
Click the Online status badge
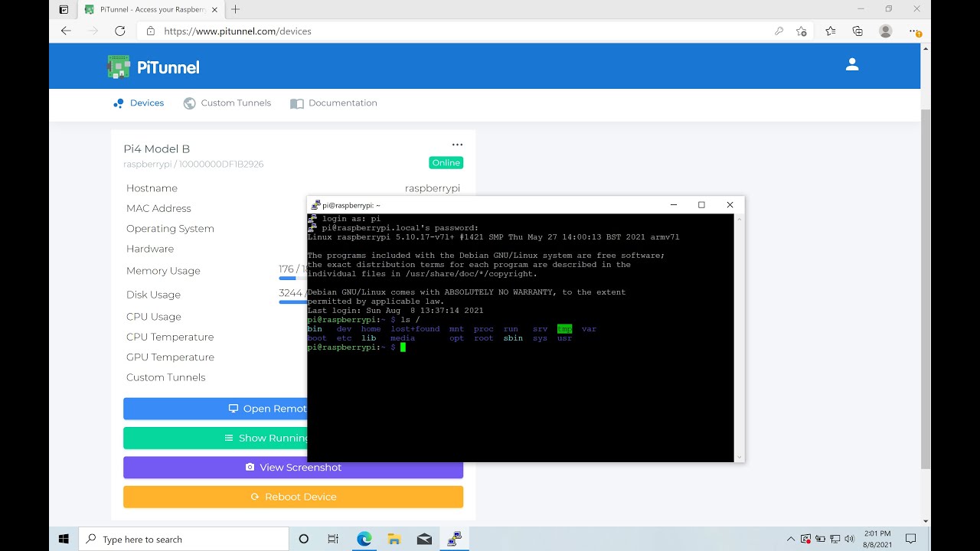tap(446, 162)
